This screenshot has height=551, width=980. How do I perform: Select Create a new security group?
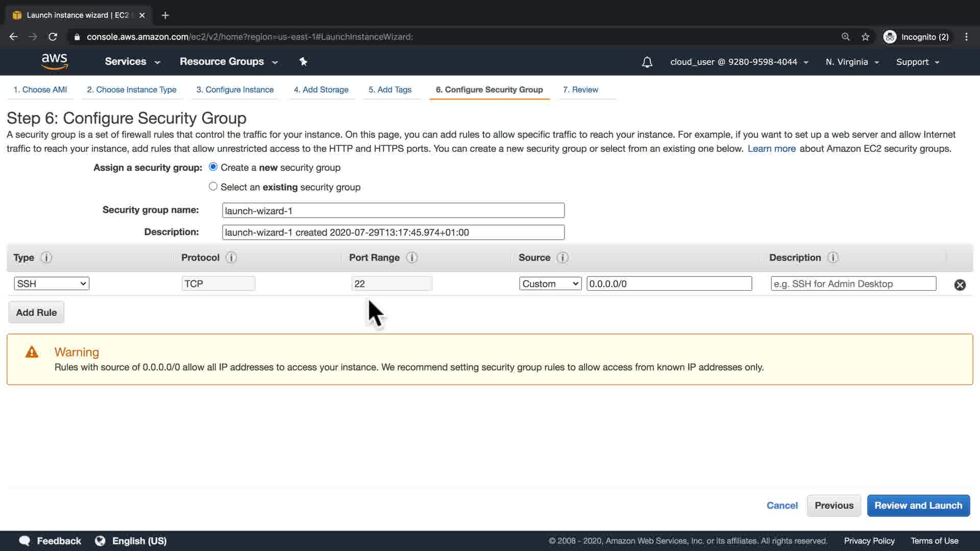213,167
